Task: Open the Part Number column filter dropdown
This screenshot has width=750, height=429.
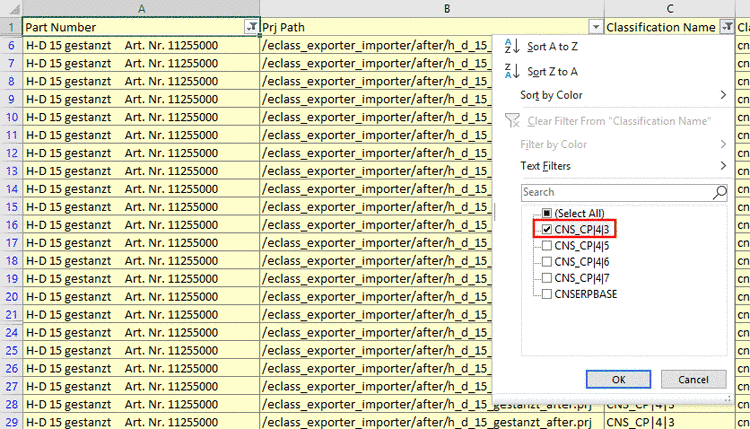Action: [251, 27]
